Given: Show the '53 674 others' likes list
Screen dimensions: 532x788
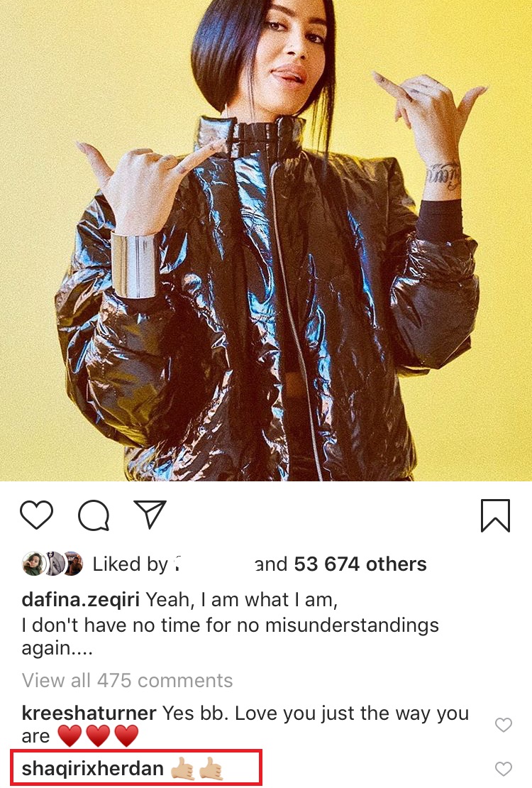Looking at the screenshot, I should (360, 564).
